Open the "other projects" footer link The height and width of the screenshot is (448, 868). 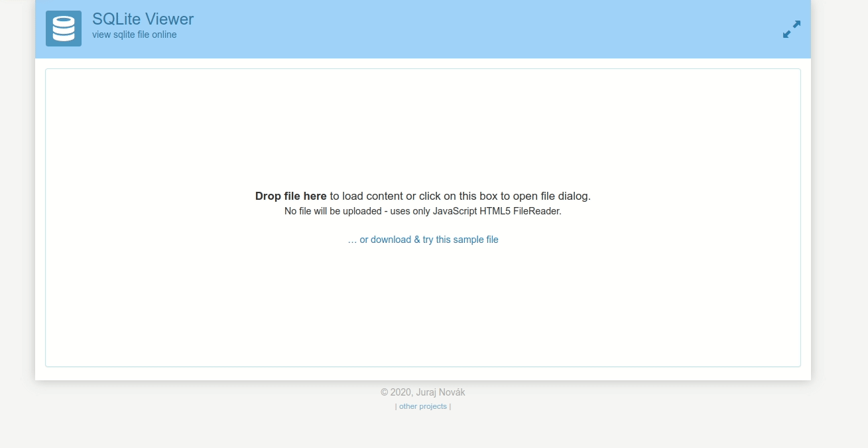[423, 406]
